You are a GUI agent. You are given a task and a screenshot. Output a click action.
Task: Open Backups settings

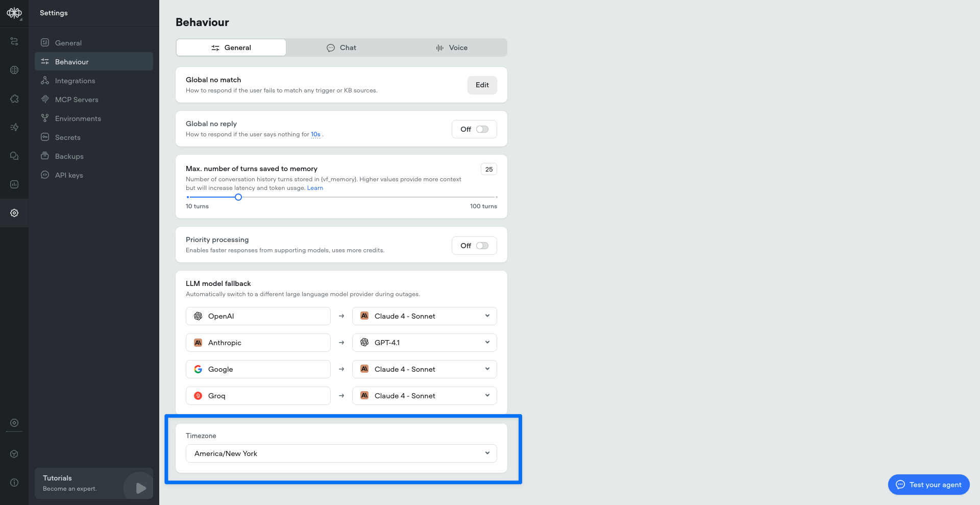(94, 156)
